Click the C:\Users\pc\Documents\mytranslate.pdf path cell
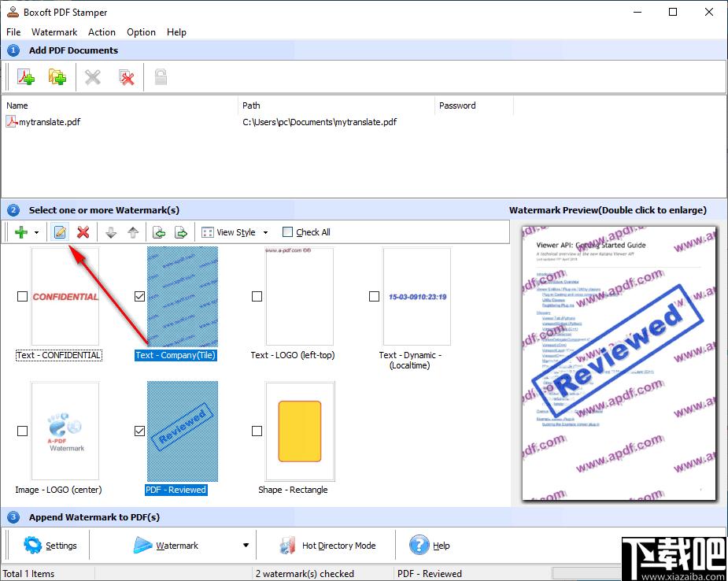This screenshot has height=581, width=728. [320, 122]
